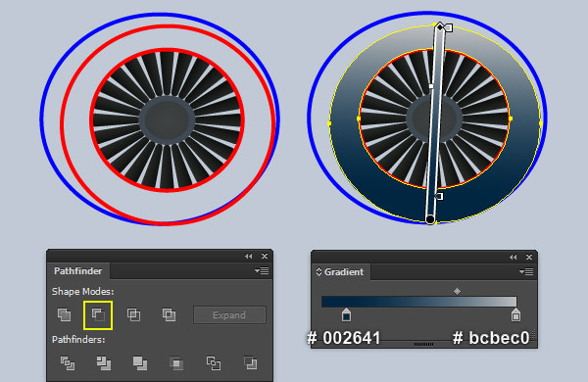Apply the Intersect shape mode

click(133, 314)
